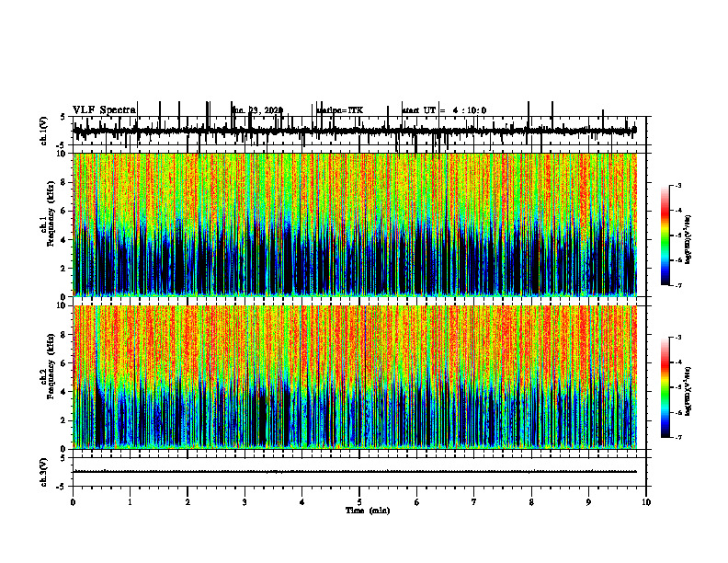Click the "-4" label on ch.2 colorbar

click(x=678, y=362)
